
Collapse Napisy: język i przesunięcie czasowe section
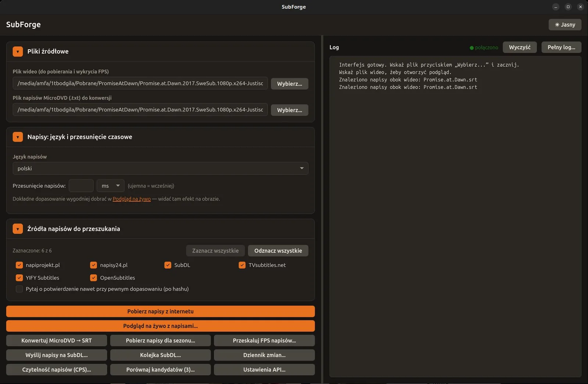click(18, 137)
